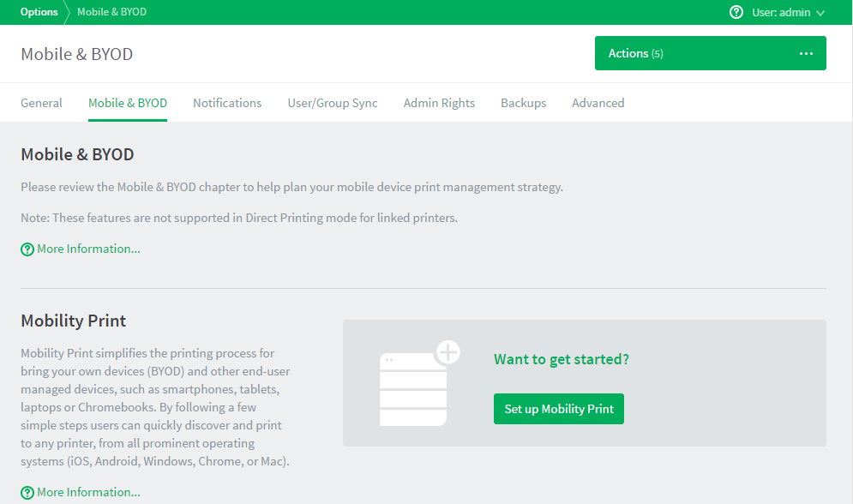Click the Set up Mobility Print button
The width and height of the screenshot is (853, 504).
tap(559, 409)
